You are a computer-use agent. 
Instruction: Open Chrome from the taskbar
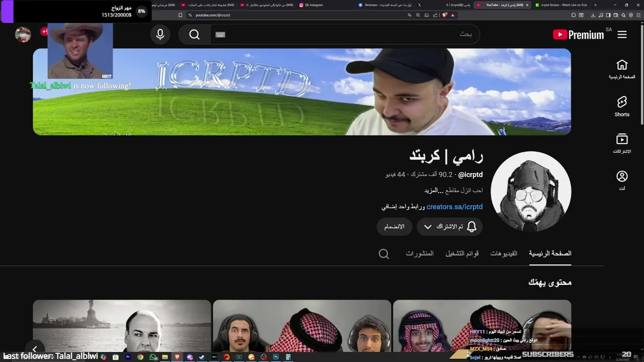140,357
